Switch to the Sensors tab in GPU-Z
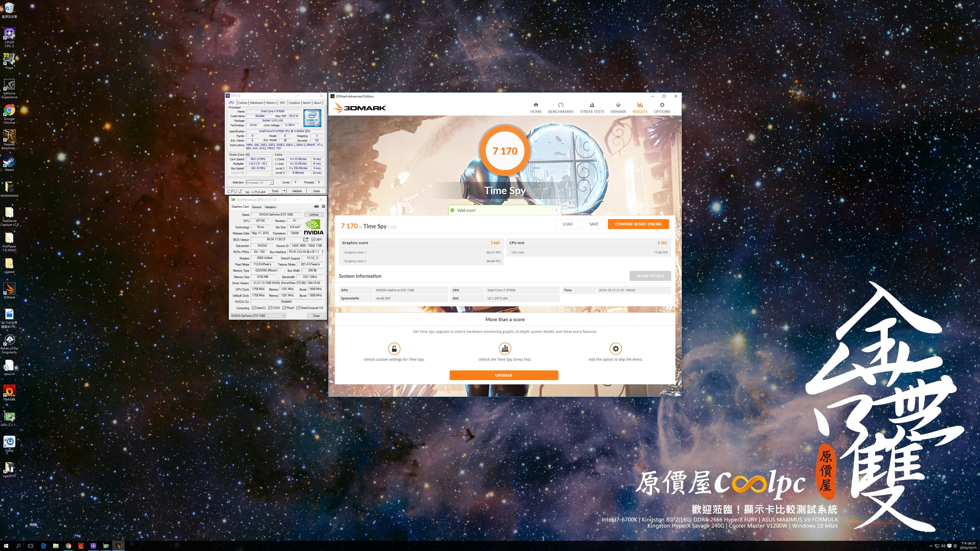This screenshot has height=551, width=980. 256,207
